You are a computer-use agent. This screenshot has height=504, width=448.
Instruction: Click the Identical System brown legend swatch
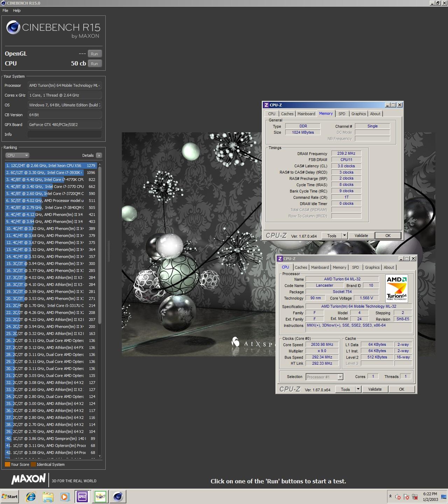click(33, 464)
